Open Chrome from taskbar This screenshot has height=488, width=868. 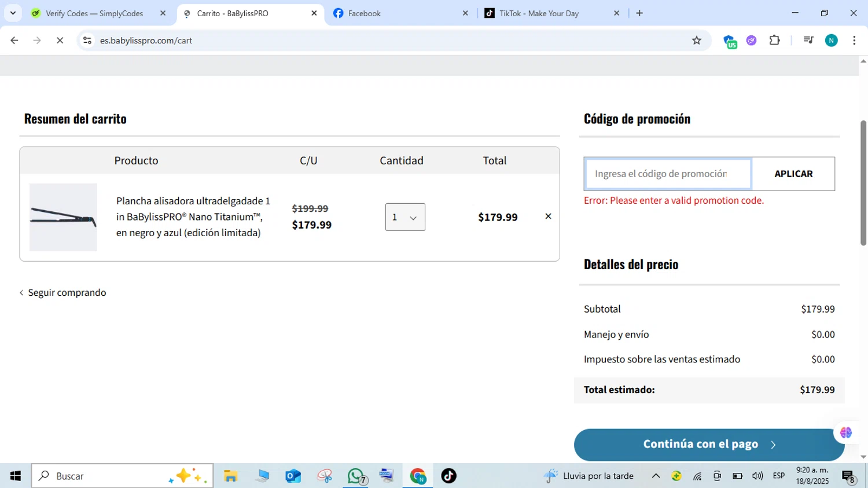click(x=418, y=476)
